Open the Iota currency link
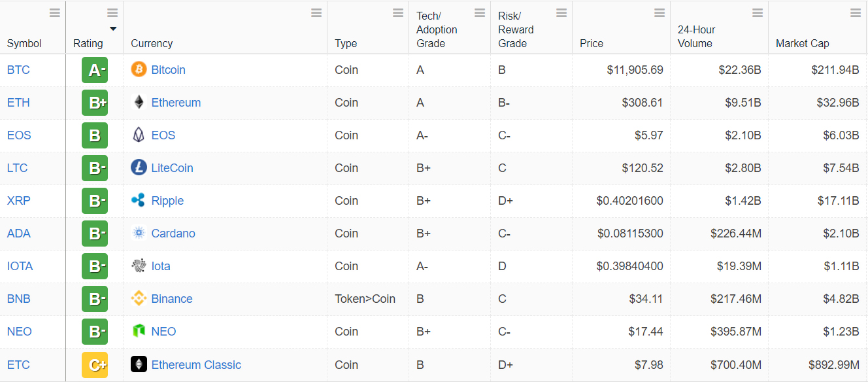The image size is (868, 382). (161, 266)
